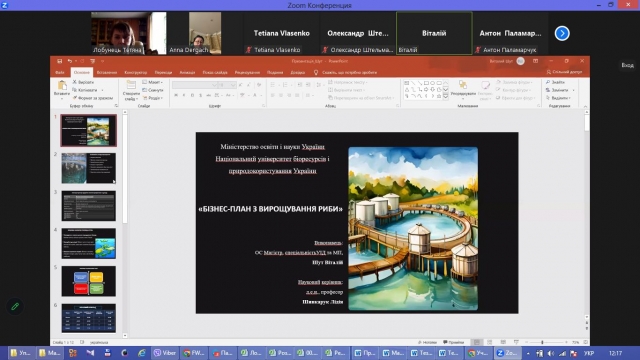The height and width of the screenshot is (360, 640).
Task: Click the Вход button in Zoom
Action: point(627,65)
